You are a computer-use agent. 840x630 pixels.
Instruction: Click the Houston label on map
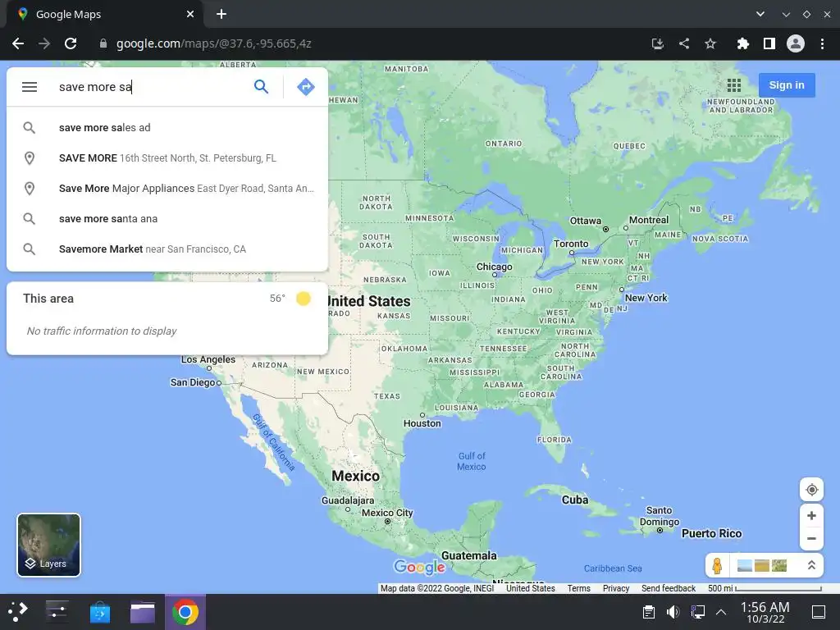click(x=422, y=423)
